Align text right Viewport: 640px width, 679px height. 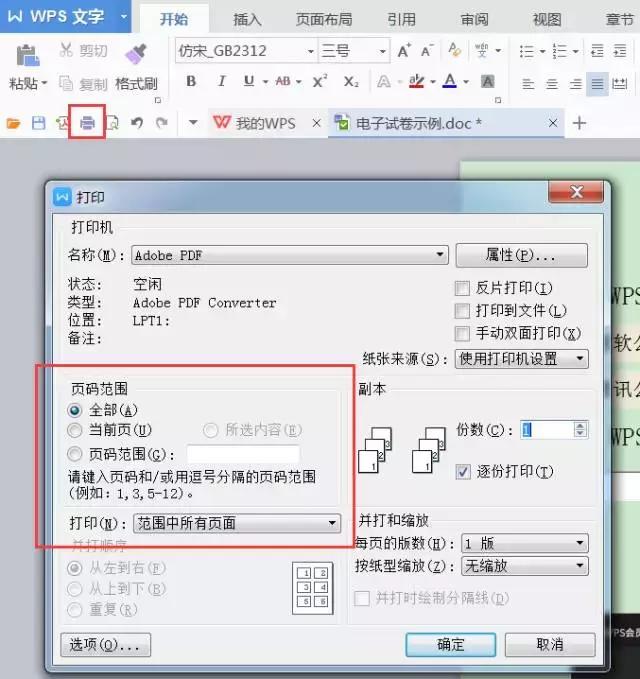575,83
